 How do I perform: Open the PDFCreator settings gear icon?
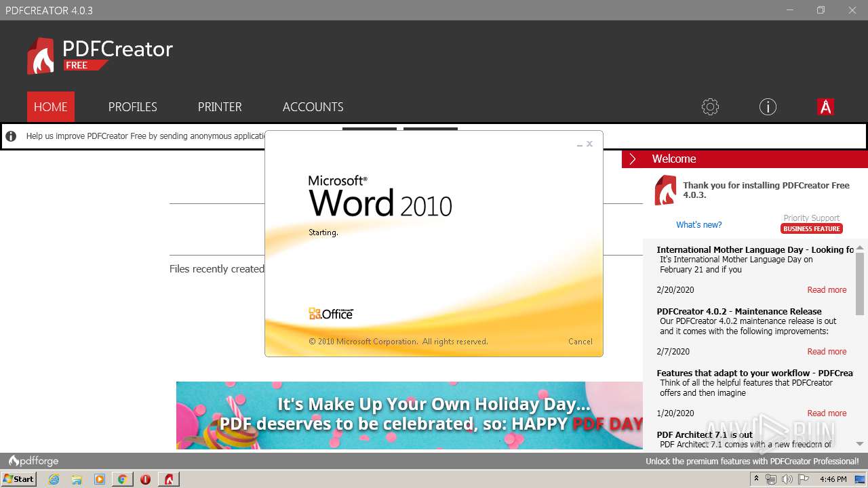point(710,106)
